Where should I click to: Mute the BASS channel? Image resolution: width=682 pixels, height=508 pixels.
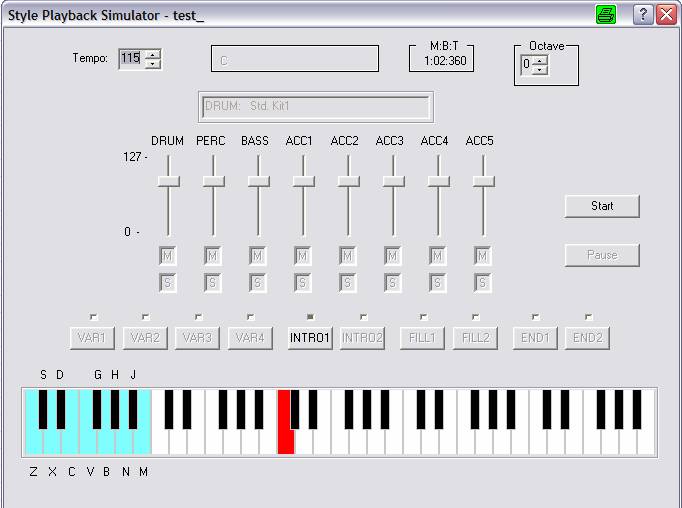click(257, 256)
